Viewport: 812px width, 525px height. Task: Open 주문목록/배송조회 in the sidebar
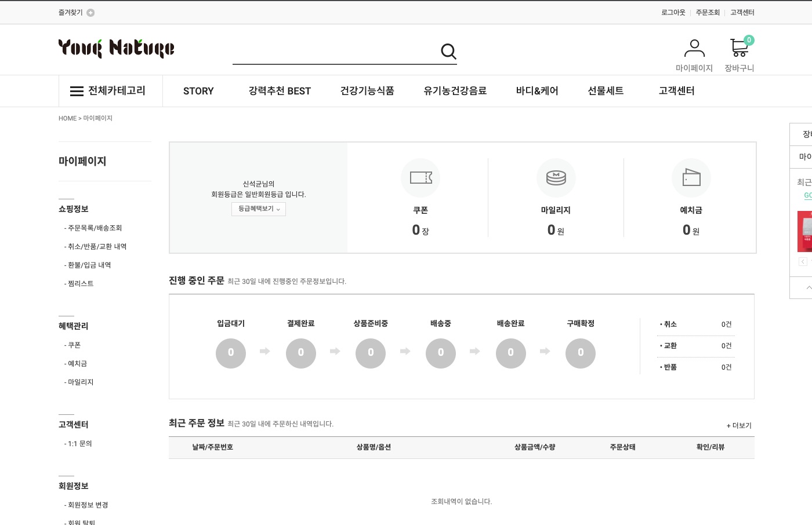(95, 228)
